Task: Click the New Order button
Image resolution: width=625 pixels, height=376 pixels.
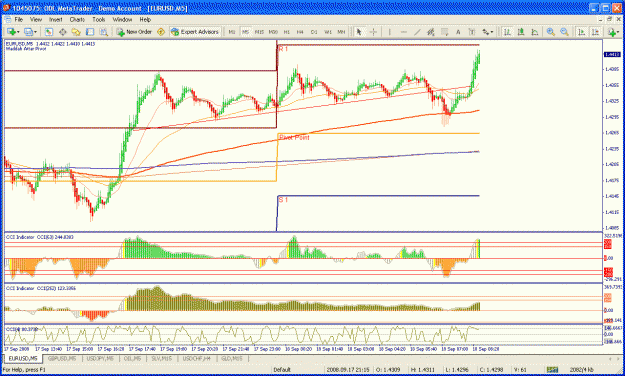Action: (x=134, y=32)
